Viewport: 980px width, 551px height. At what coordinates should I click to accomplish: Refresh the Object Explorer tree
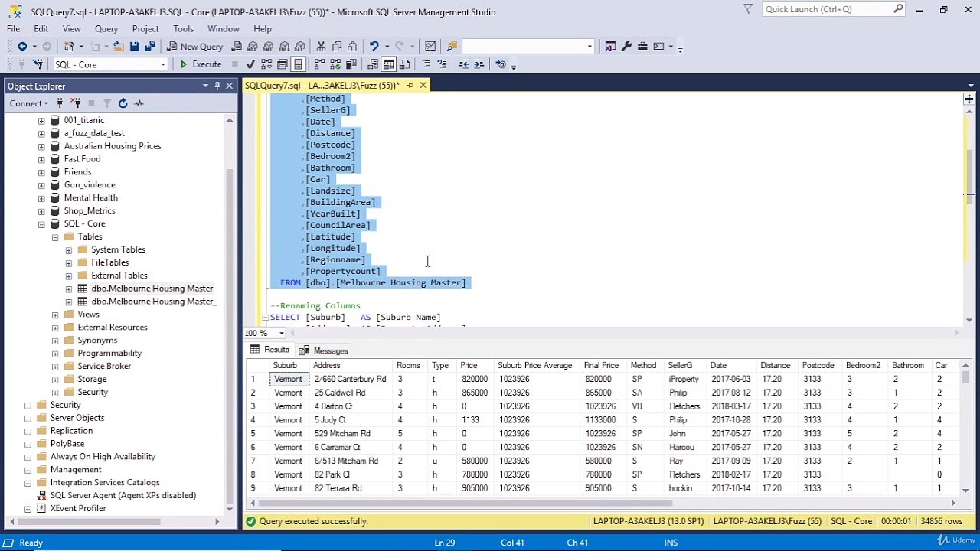point(122,103)
